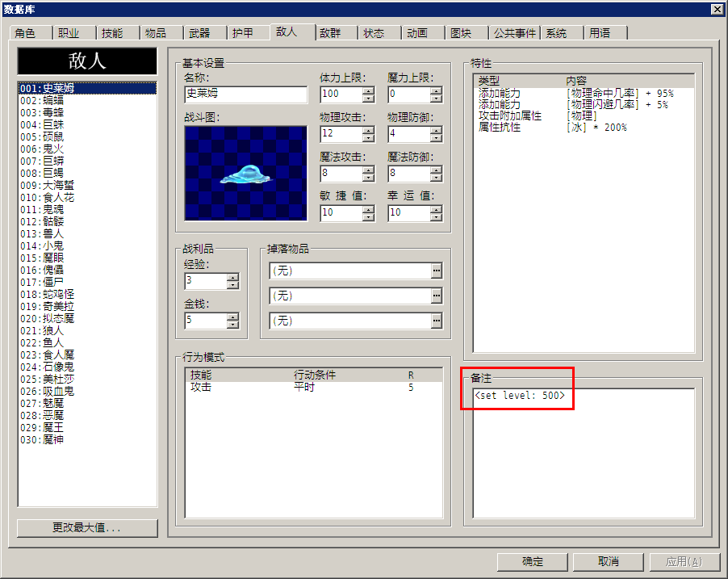This screenshot has height=579, width=728.
Task: Click the 物理防御 value field showing 4
Action: 409,134
